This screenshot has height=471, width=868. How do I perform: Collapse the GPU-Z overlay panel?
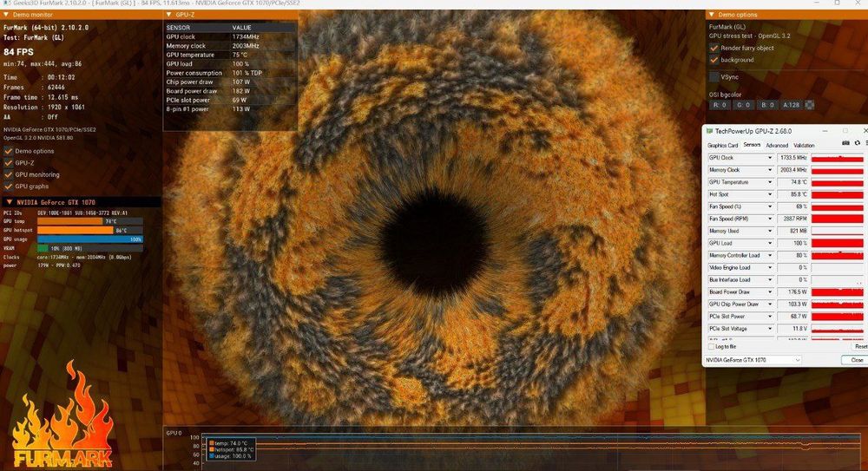coord(169,15)
